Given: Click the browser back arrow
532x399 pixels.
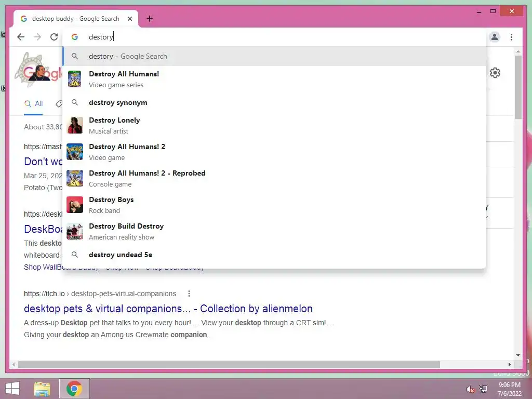Looking at the screenshot, I should pos(21,37).
